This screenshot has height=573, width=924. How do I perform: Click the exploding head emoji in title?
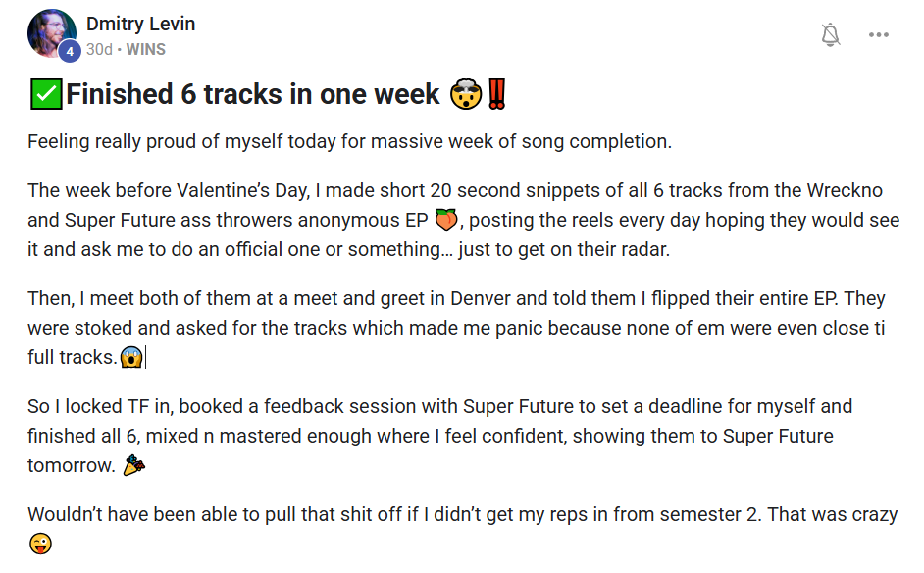point(465,94)
